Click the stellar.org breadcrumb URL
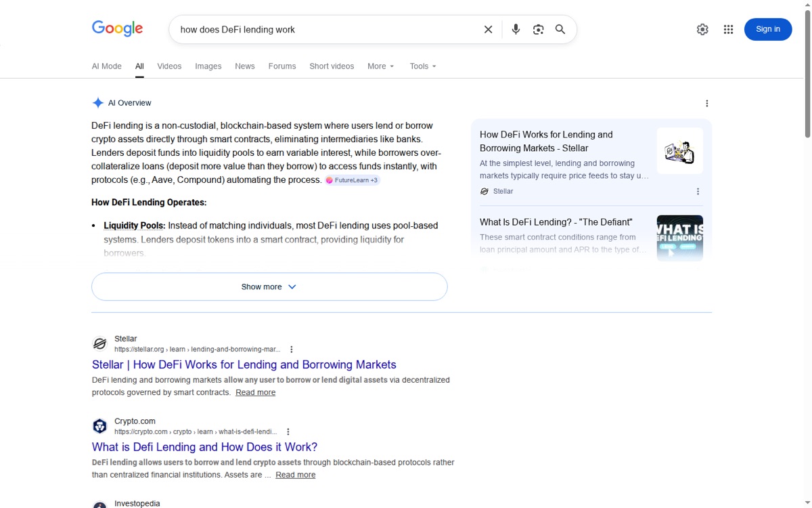812x508 pixels. click(x=197, y=350)
